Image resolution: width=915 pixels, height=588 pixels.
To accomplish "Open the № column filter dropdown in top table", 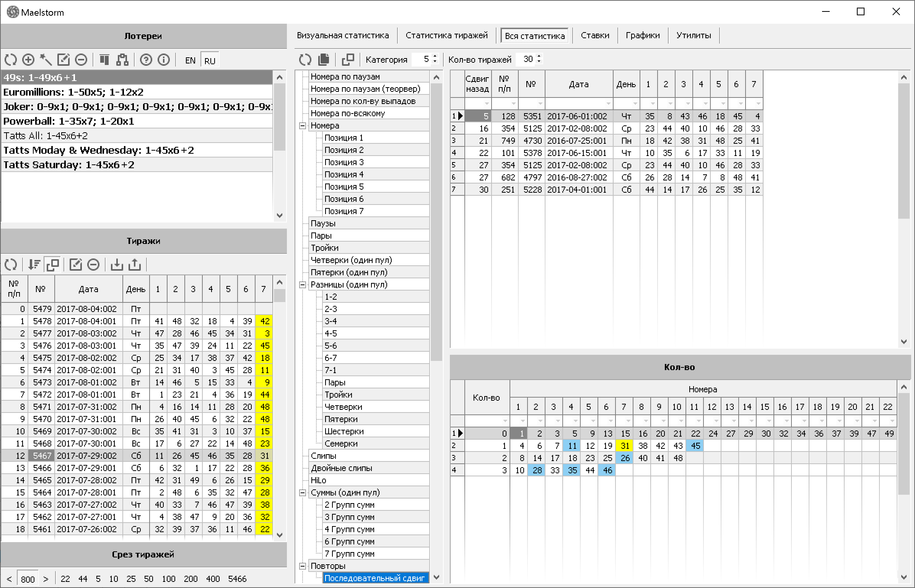I will (540, 104).
